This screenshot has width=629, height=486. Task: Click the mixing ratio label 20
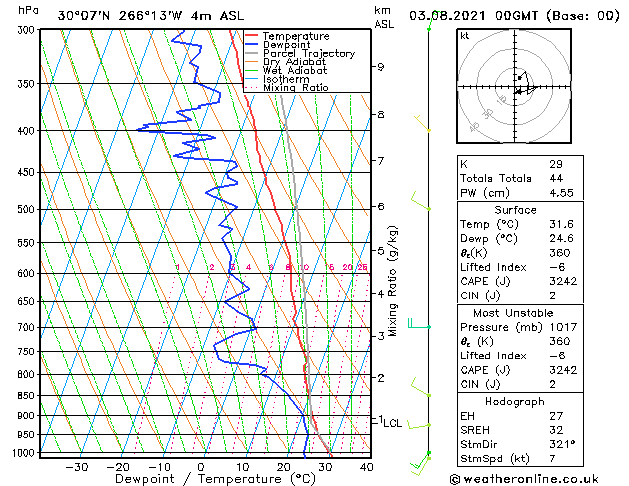347,267
